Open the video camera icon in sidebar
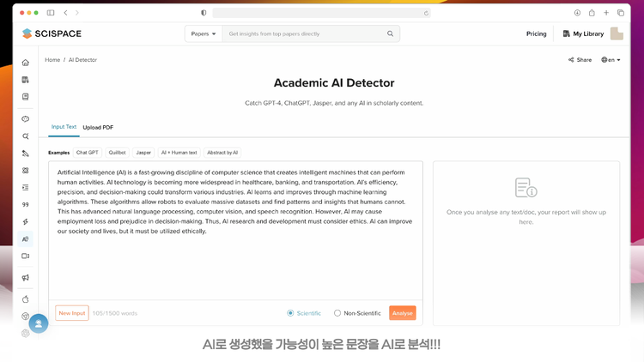The height and width of the screenshot is (362, 644). 26,256
